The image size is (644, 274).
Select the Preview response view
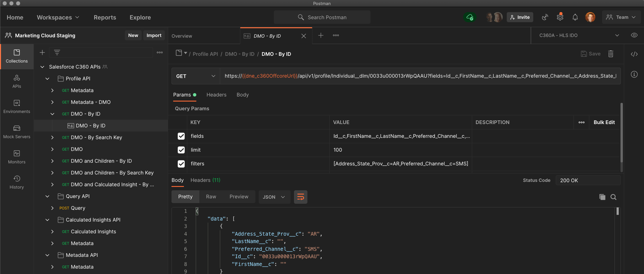239,197
